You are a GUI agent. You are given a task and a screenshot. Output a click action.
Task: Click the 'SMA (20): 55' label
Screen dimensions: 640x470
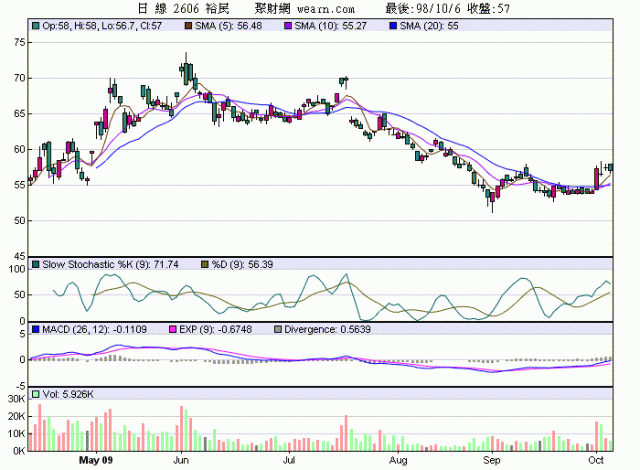coord(429,26)
